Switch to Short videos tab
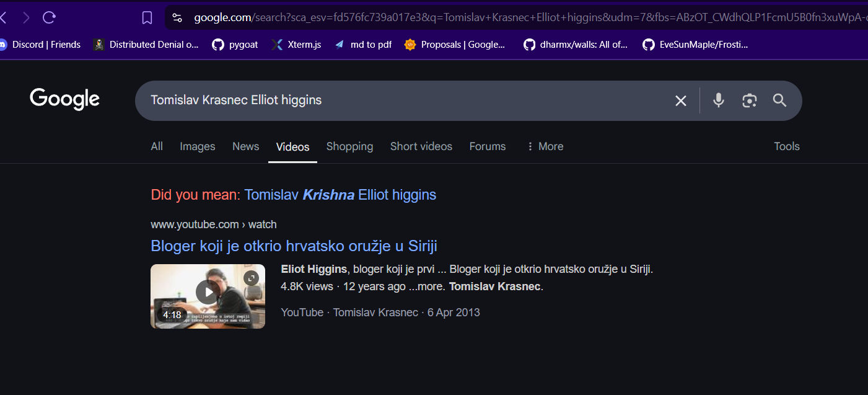The width and height of the screenshot is (868, 395). [x=421, y=146]
